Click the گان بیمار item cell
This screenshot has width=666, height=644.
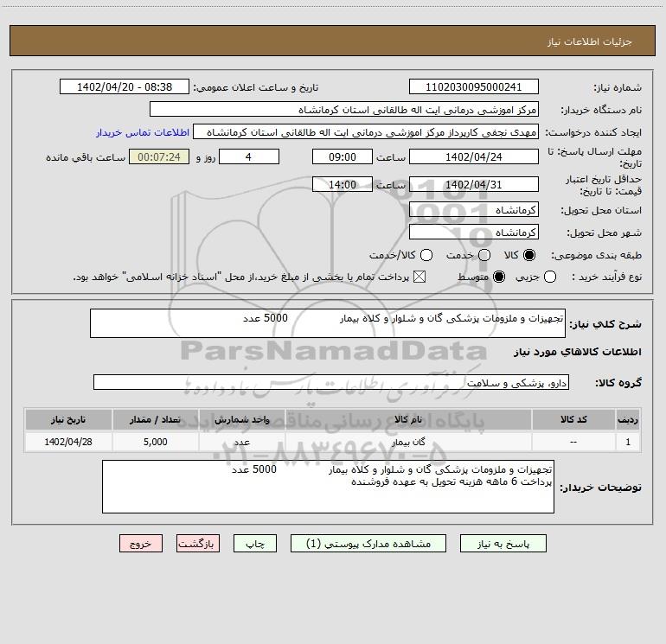[x=408, y=442]
